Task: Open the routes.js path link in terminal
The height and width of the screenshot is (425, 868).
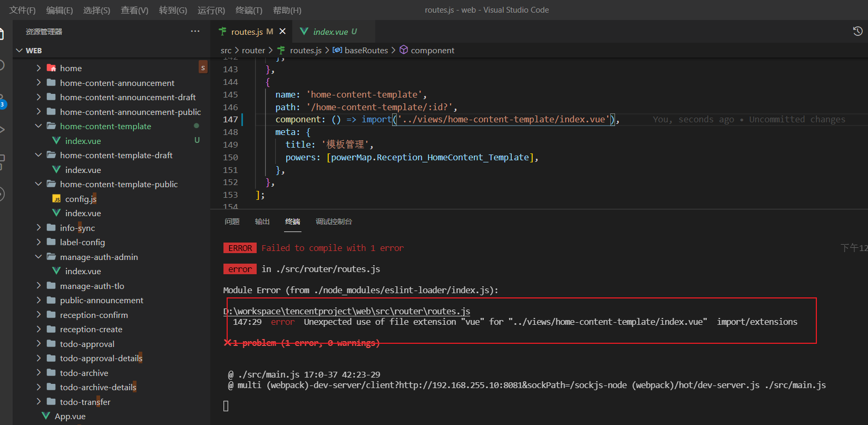Action: pyautogui.click(x=347, y=311)
